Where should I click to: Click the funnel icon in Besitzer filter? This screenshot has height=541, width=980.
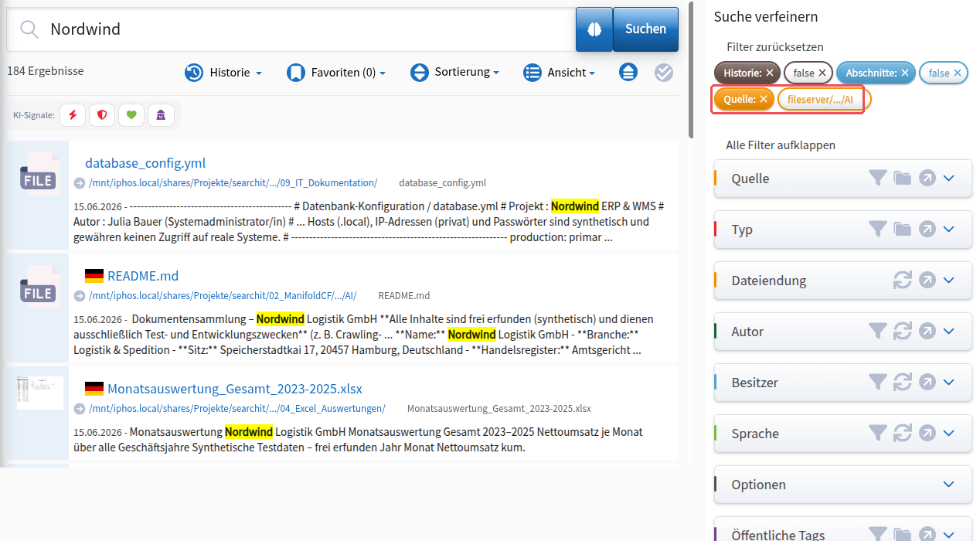pos(877,383)
